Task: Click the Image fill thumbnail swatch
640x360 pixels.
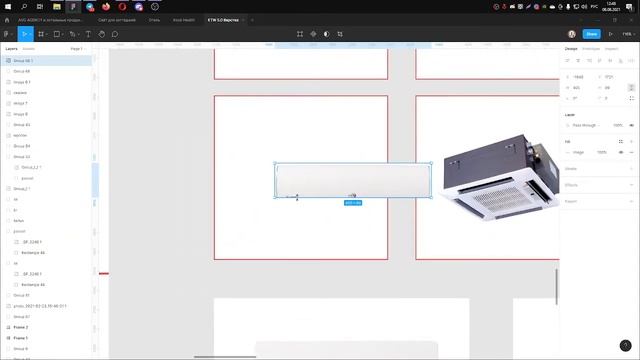Action: [568, 152]
